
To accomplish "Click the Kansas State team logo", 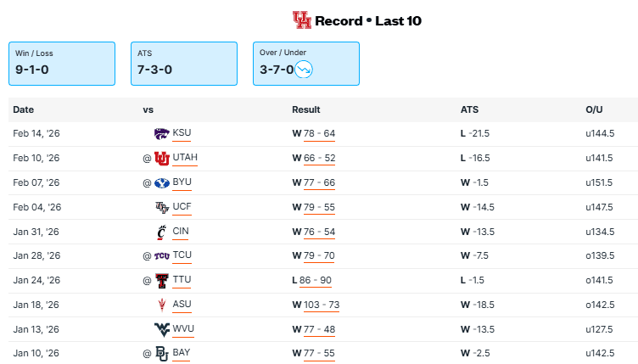I will pyautogui.click(x=161, y=134).
